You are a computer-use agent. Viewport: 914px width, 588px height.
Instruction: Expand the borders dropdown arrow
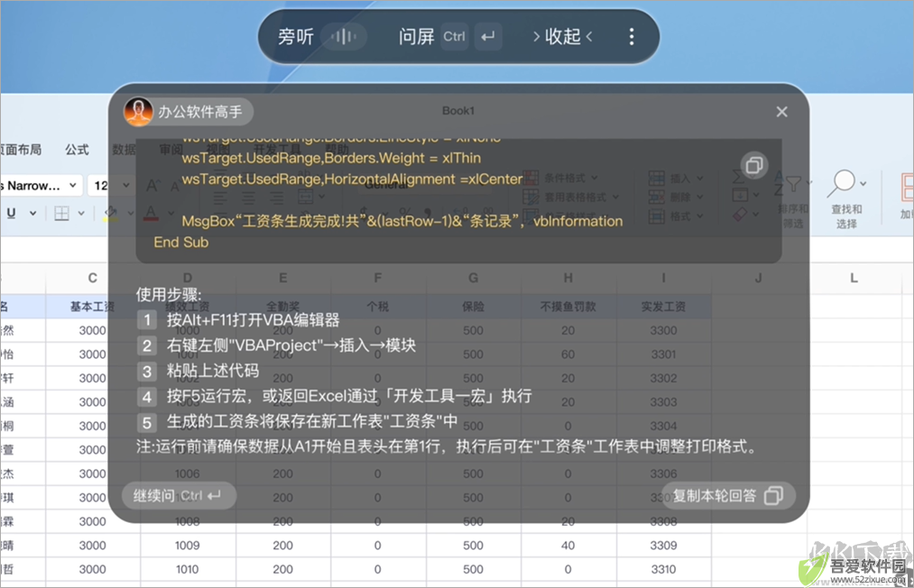click(x=81, y=214)
